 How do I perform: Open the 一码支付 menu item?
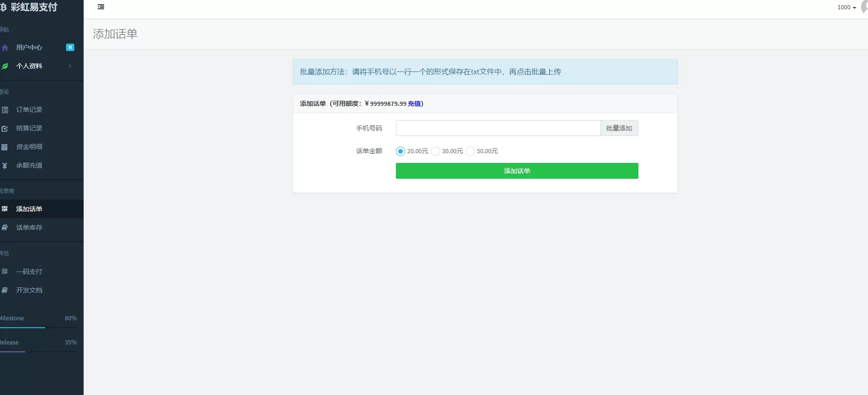point(29,272)
